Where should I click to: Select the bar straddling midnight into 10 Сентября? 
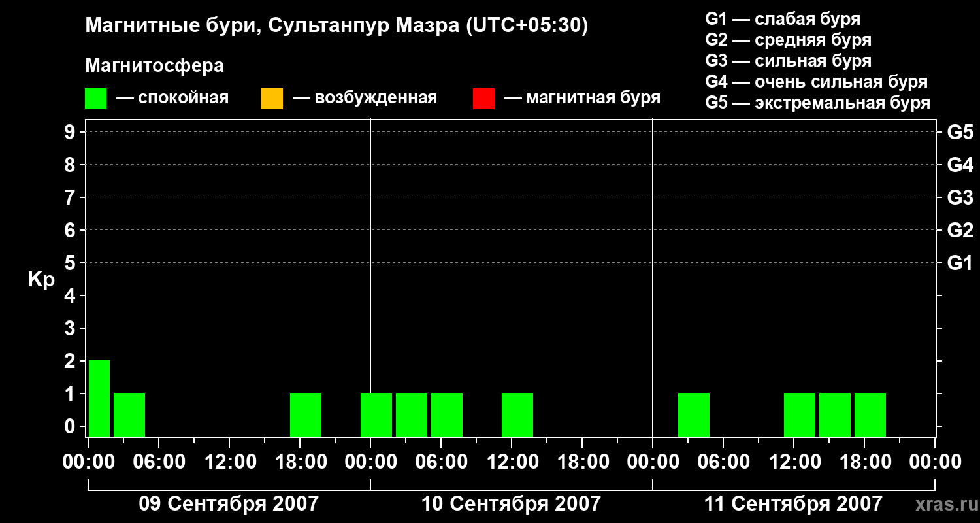[376, 414]
